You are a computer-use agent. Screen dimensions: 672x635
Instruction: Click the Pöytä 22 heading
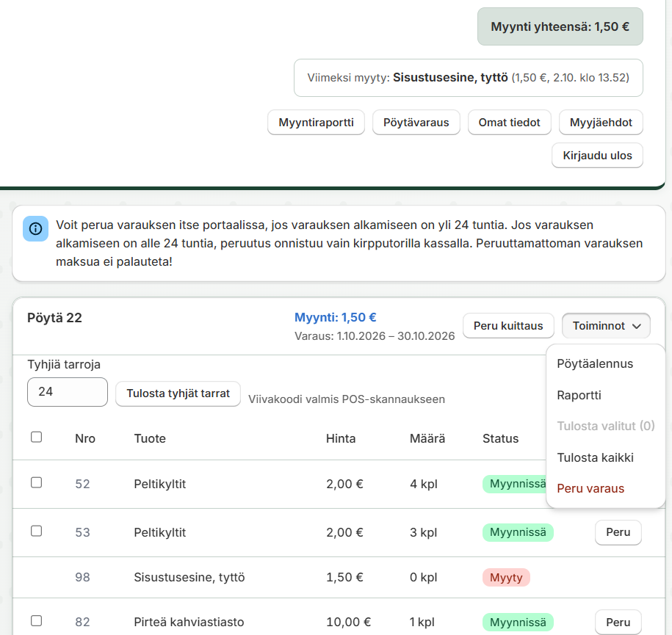point(54,318)
